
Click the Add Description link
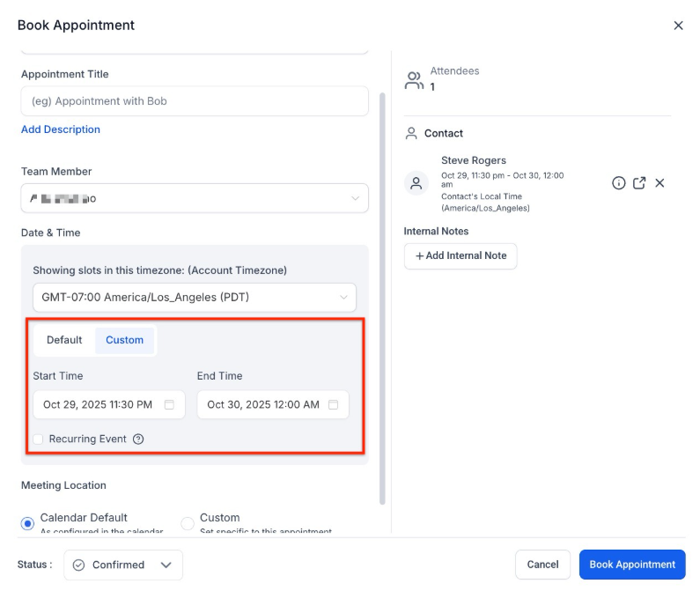[61, 129]
